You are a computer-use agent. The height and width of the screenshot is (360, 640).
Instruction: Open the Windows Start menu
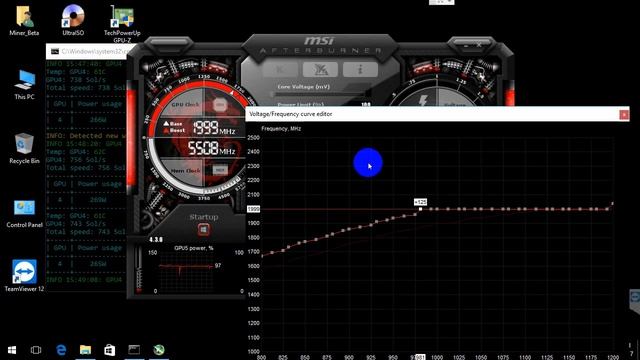click(x=12, y=350)
